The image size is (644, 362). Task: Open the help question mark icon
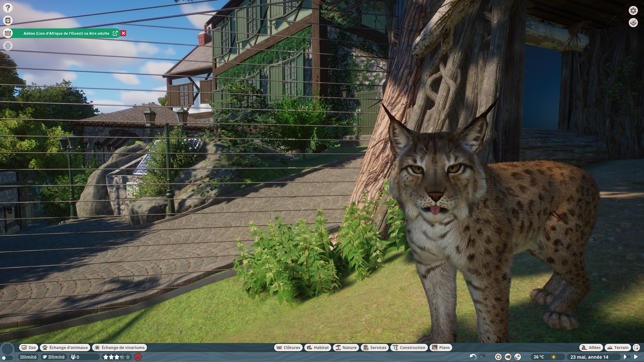(8, 8)
